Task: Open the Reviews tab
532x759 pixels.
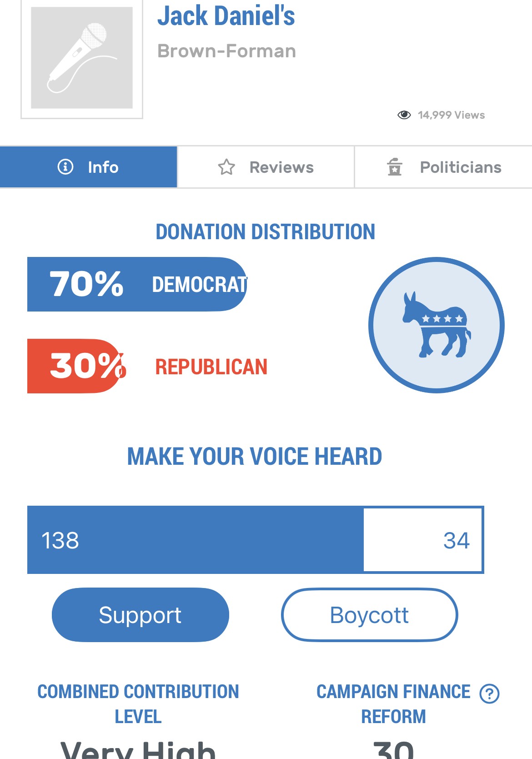Action: 266,167
